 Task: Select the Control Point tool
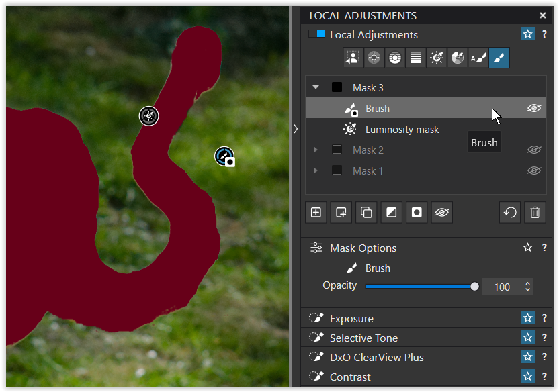coord(374,58)
